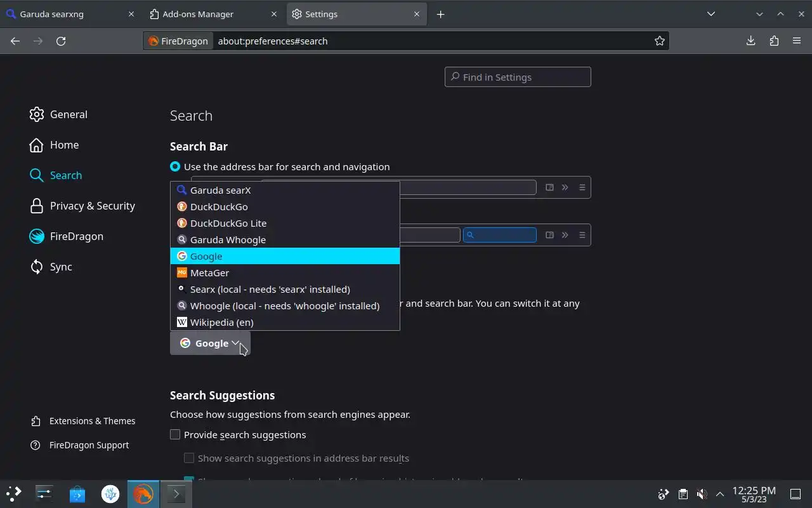Open the terminal from taskbar
Screen dimensions: 812x508
coord(176,493)
